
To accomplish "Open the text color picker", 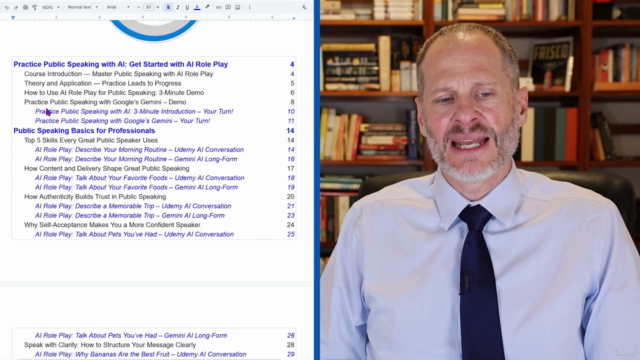I will pos(197,7).
